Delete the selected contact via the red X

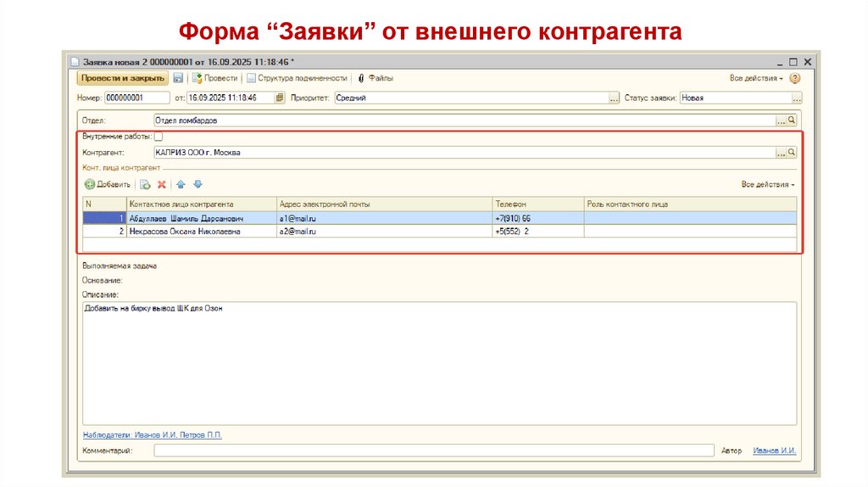(x=162, y=184)
